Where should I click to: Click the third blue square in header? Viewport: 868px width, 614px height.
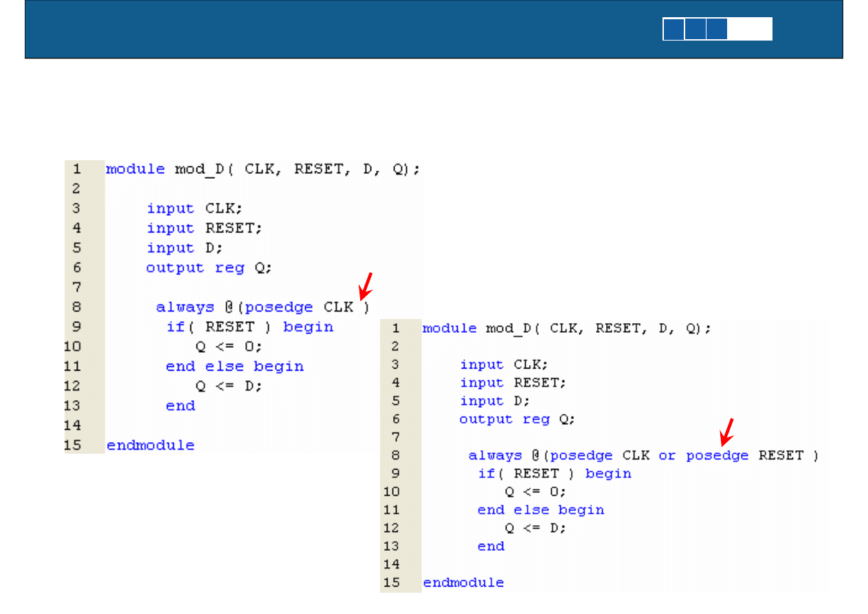(717, 29)
